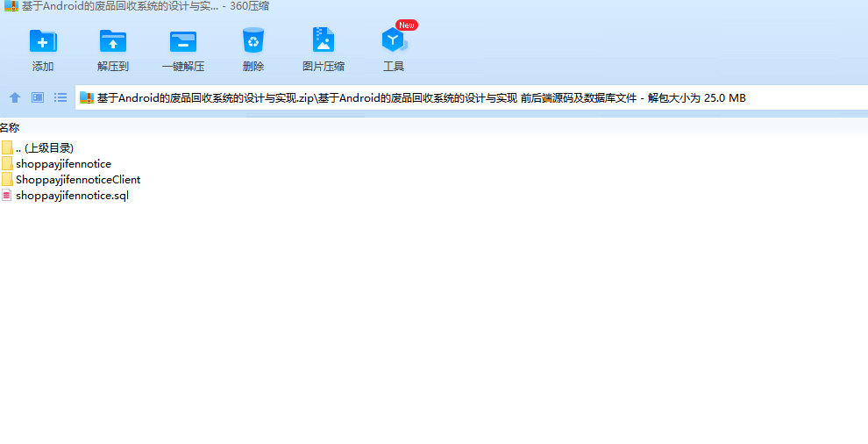Click the '.. (上级目录)' row text

(x=45, y=148)
